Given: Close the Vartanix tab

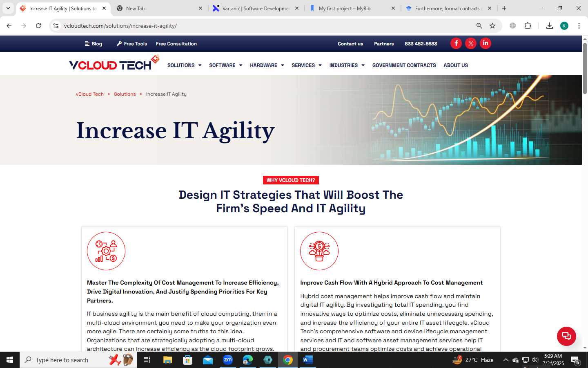Looking at the screenshot, I should [297, 8].
